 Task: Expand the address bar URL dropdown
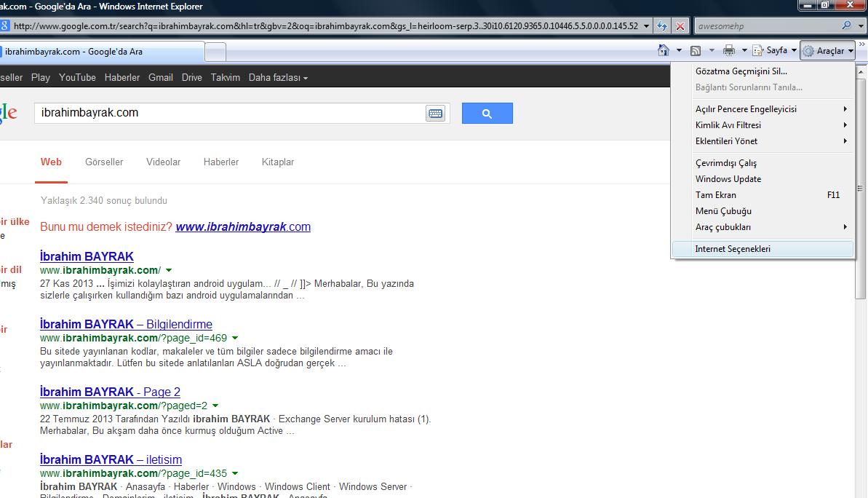click(646, 26)
